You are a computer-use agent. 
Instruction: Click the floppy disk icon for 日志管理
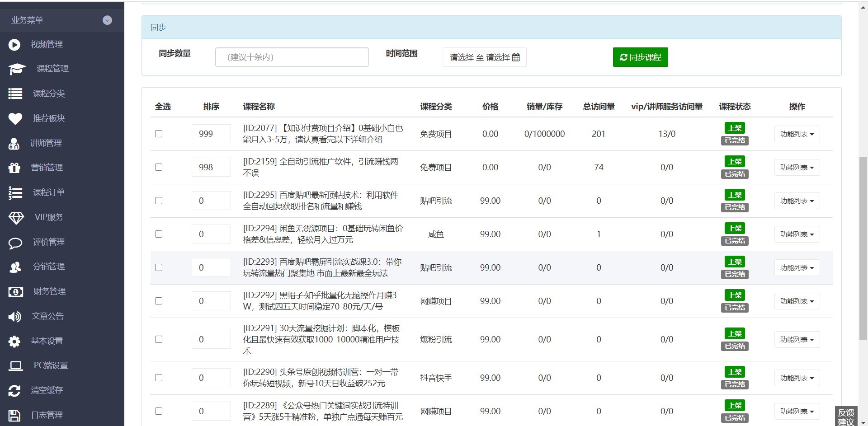point(14,415)
